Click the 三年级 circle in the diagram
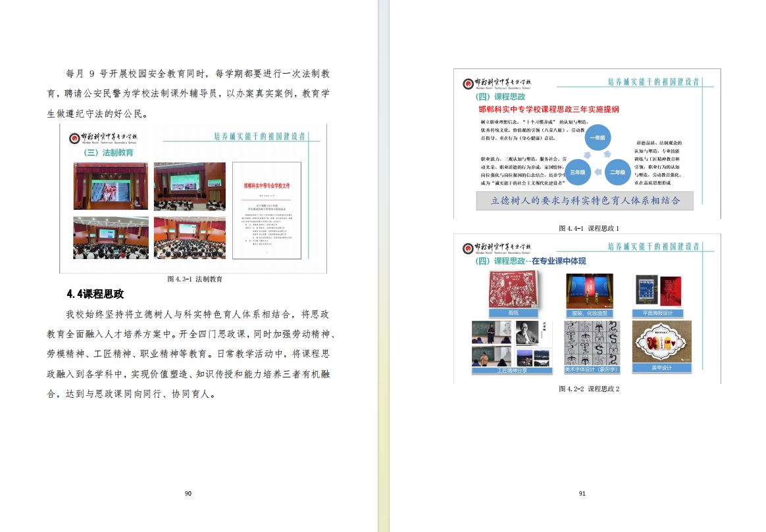Viewport: 766px width, 532px height. 577,172
